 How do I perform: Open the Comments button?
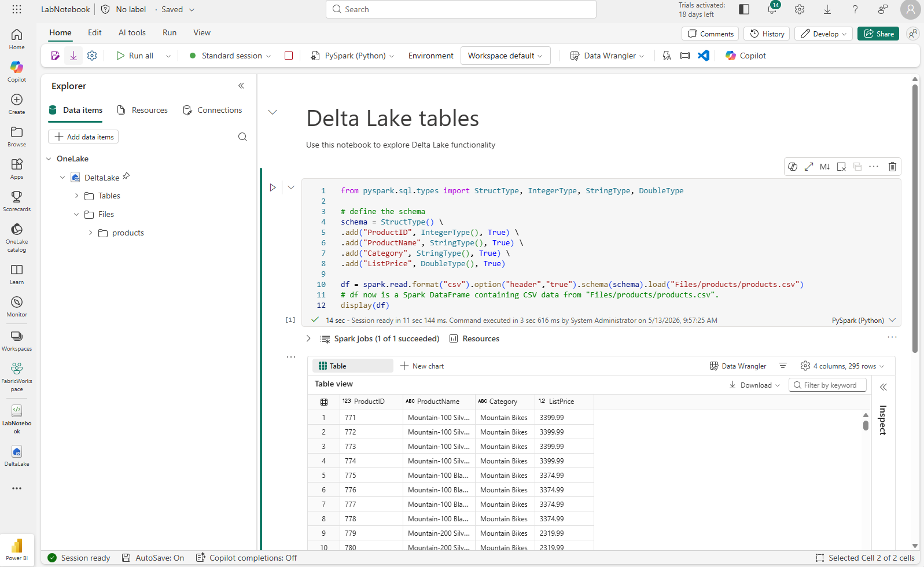click(711, 34)
